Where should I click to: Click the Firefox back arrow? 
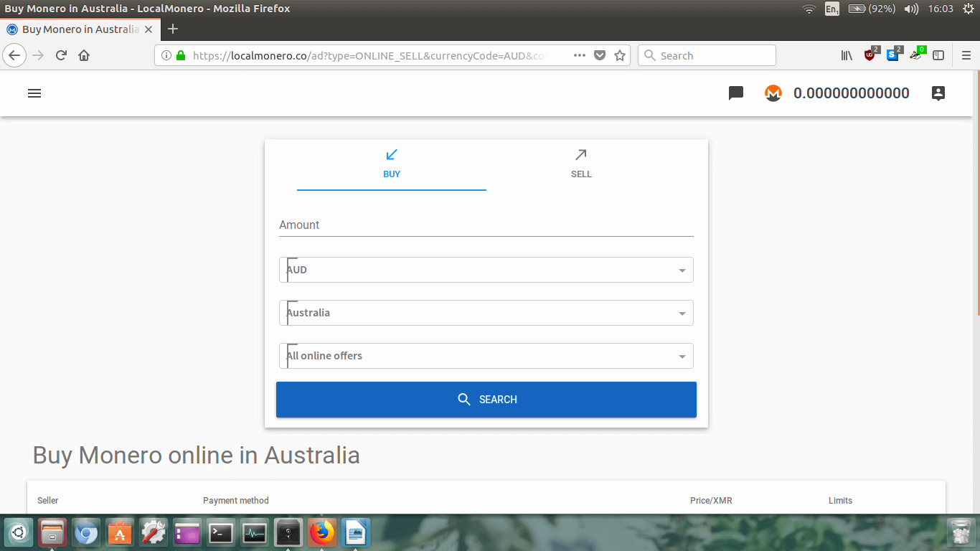14,55
